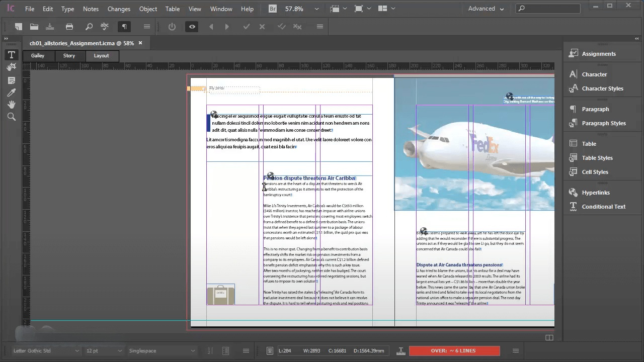
Task: Open the Changes menu
Action: [x=119, y=9]
